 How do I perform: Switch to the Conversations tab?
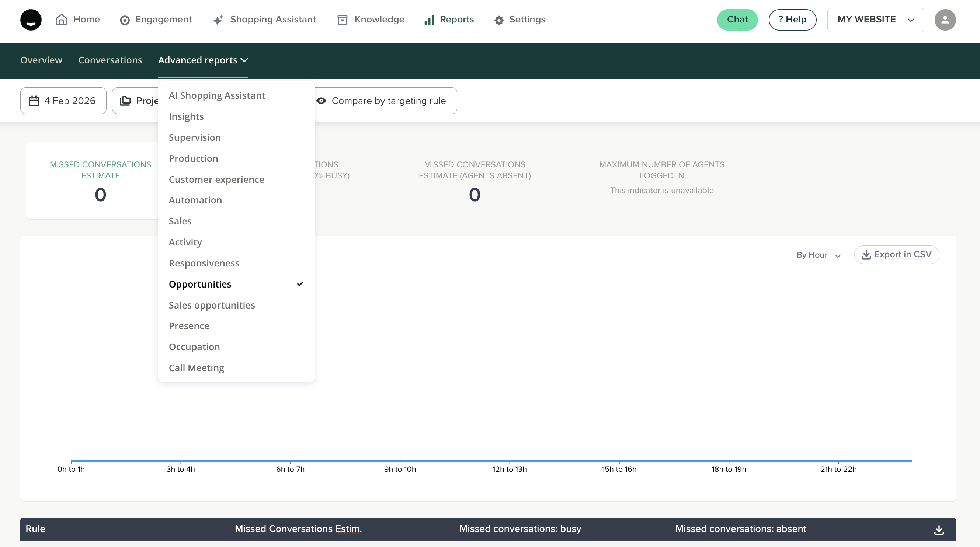coord(110,60)
